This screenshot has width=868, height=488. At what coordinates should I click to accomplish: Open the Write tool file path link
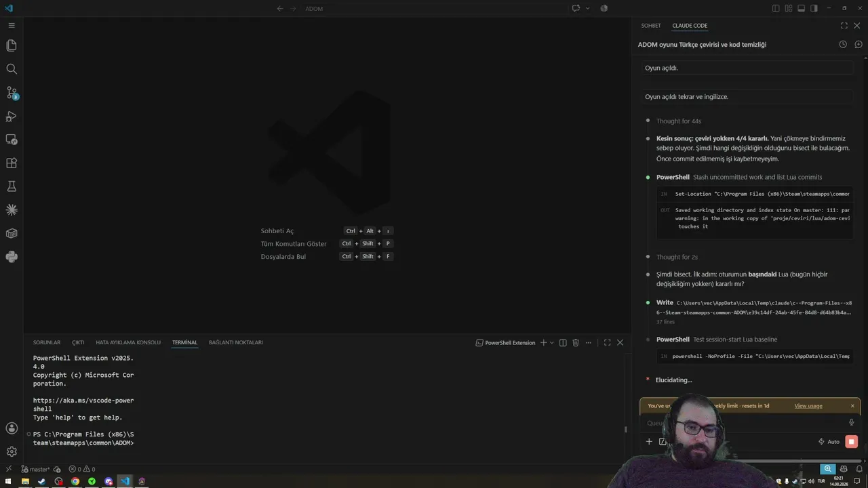coord(754,307)
